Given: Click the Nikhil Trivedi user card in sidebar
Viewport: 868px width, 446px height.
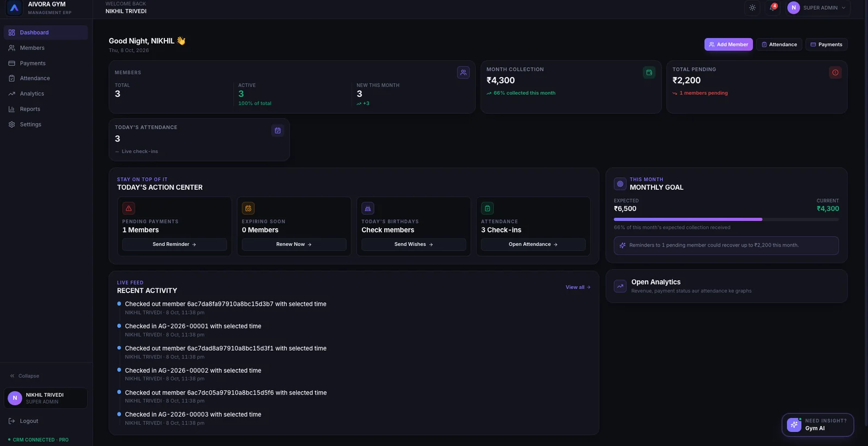Looking at the screenshot, I should (x=46, y=398).
